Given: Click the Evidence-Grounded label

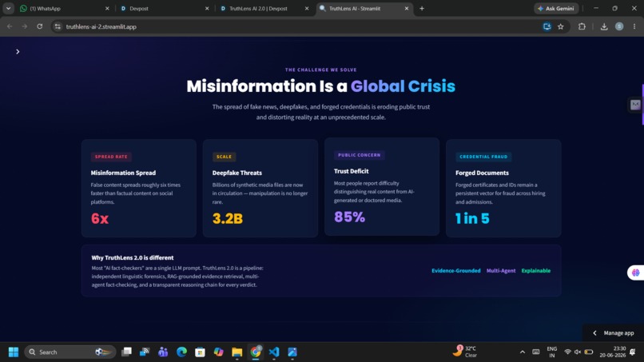Looking at the screenshot, I should click(x=456, y=271).
